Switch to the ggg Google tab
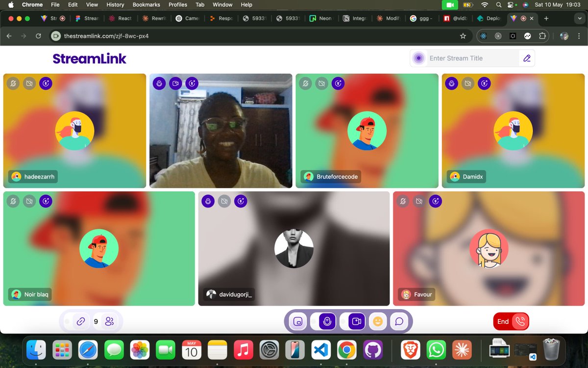Image resolution: width=588 pixels, height=368 pixels. click(x=422, y=18)
